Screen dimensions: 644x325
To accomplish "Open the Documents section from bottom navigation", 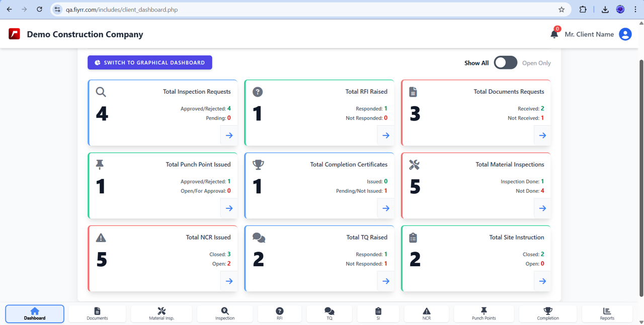I will [97, 313].
